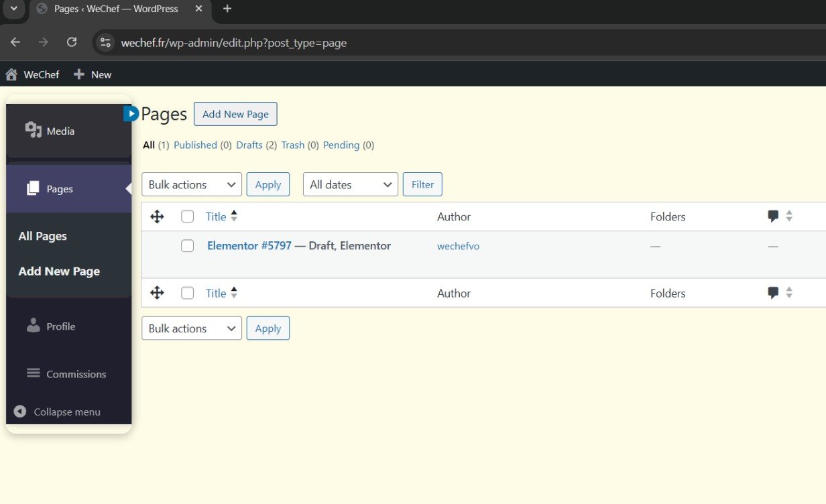826x504 pixels.
Task: Click the WeChef site name in admin bar
Action: (x=42, y=74)
